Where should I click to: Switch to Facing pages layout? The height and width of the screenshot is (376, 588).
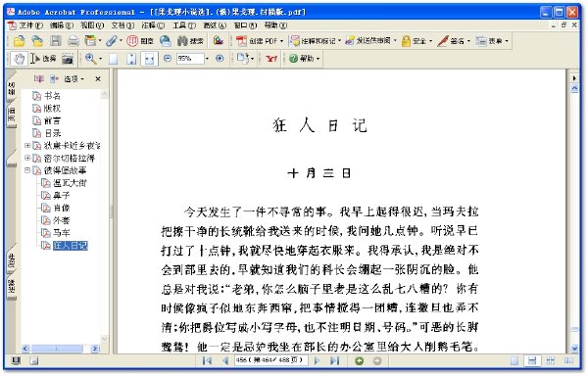tap(568, 360)
